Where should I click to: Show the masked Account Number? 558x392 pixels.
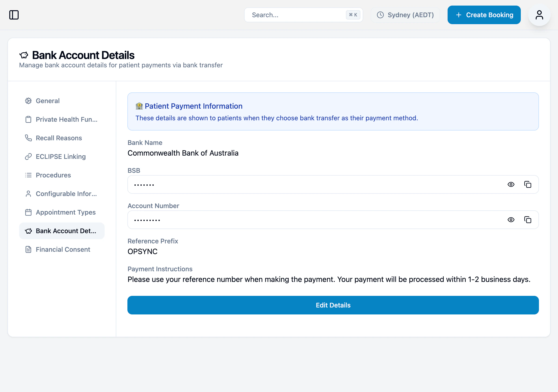(511, 220)
